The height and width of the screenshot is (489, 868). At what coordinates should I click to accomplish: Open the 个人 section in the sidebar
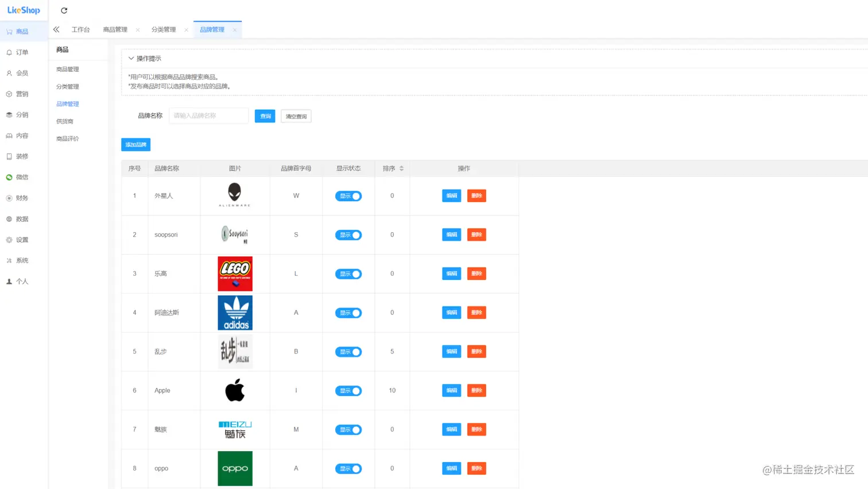(x=24, y=281)
